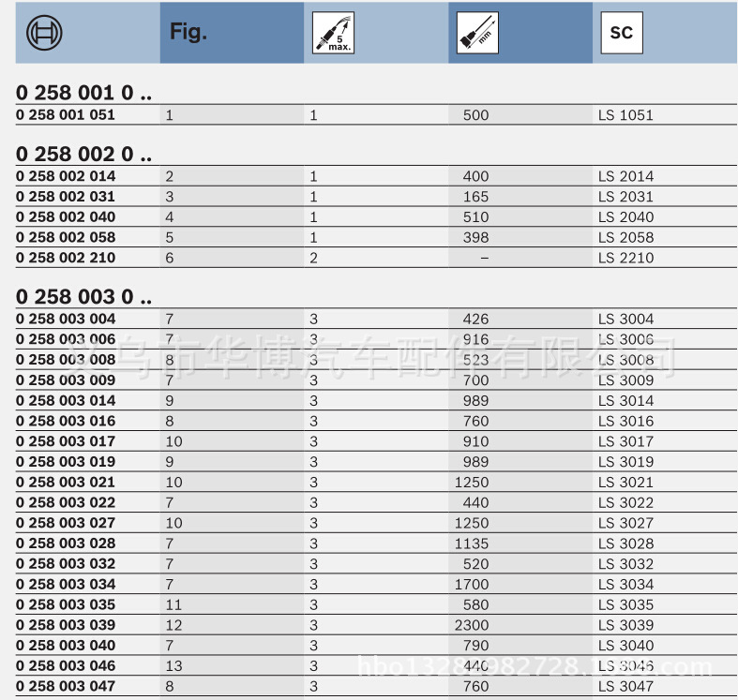Select section heading '0 258 003 0 ..'
The height and width of the screenshot is (700, 738).
click(83, 297)
